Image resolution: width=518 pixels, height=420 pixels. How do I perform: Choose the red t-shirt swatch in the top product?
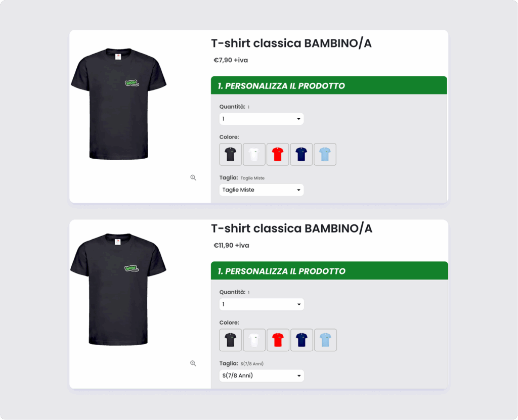(x=278, y=154)
